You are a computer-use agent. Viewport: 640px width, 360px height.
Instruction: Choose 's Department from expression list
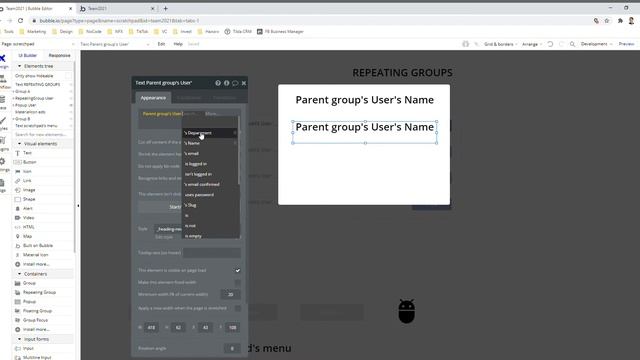click(210, 133)
